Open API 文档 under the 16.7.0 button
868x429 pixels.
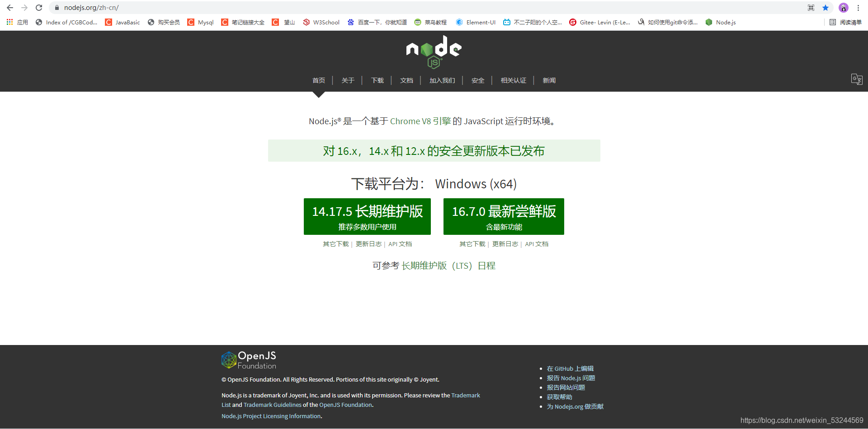(537, 244)
